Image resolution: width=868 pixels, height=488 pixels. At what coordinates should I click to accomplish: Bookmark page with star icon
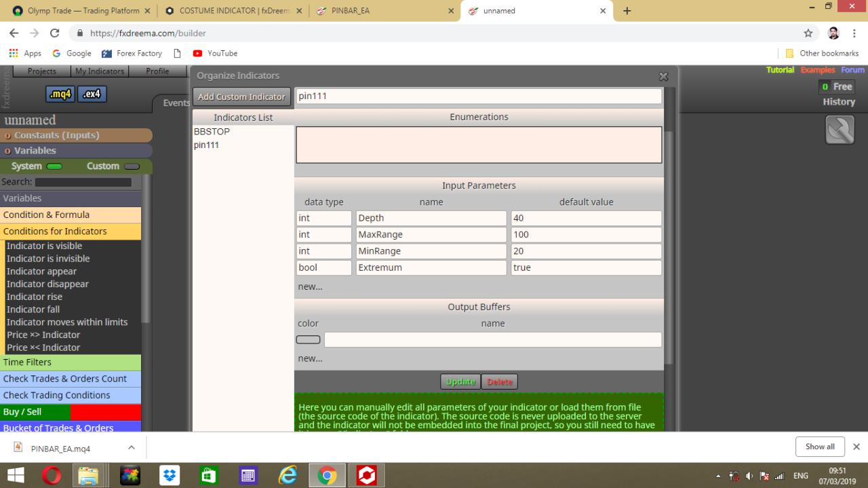pyautogui.click(x=808, y=33)
